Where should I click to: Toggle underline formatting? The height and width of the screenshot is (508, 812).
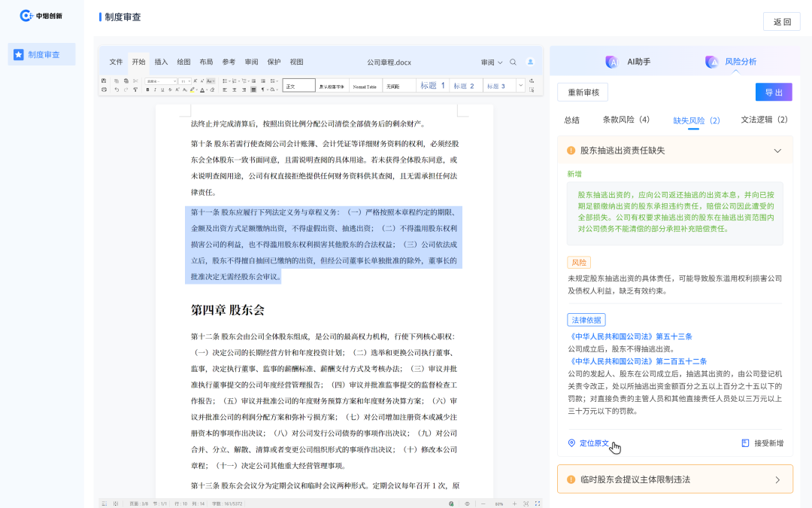[x=162, y=90]
